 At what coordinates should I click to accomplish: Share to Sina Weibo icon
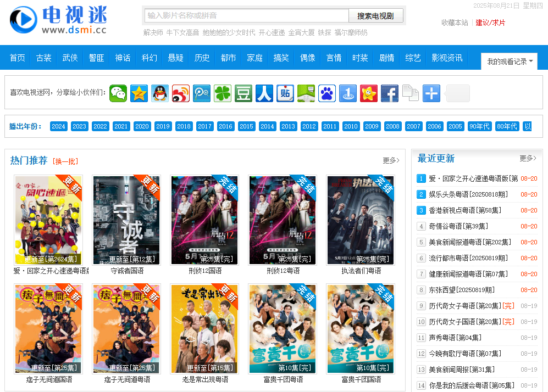pyautogui.click(x=181, y=93)
